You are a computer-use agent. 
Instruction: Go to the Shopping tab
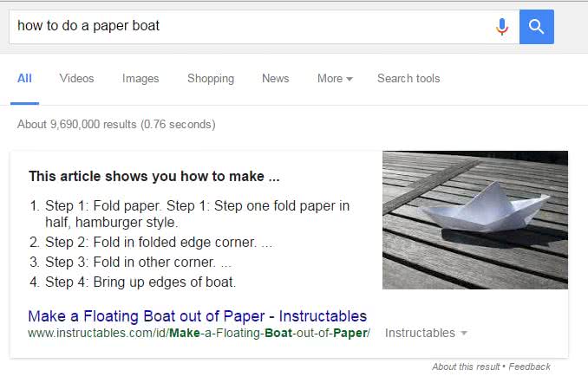click(211, 78)
